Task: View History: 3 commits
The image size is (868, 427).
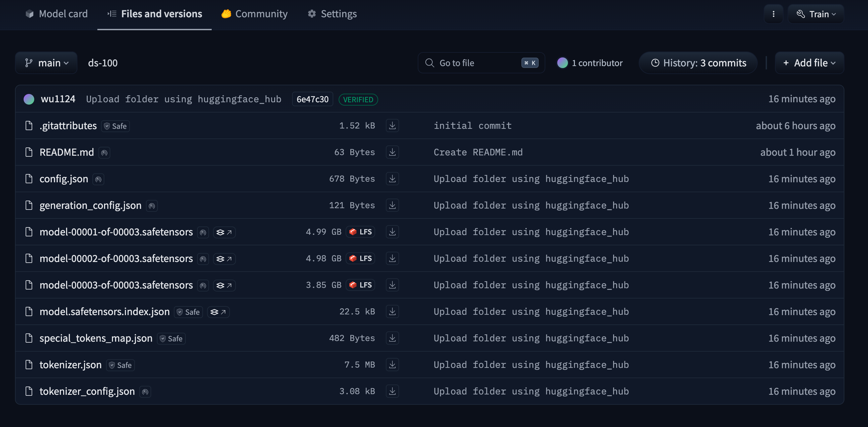Action: tap(698, 63)
